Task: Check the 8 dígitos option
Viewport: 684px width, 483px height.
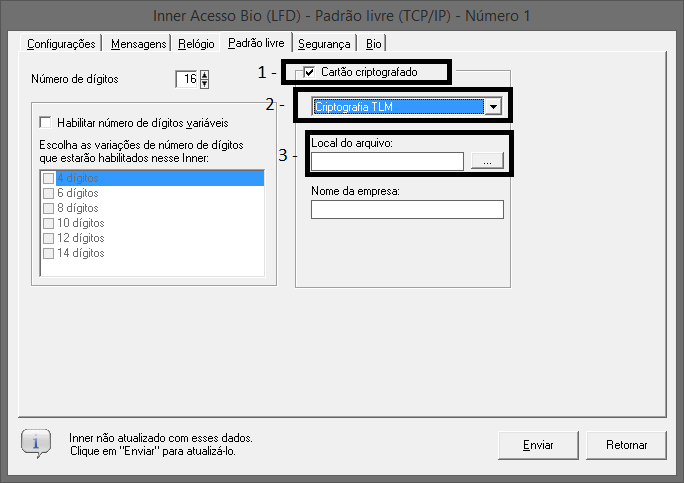Action: [x=48, y=208]
